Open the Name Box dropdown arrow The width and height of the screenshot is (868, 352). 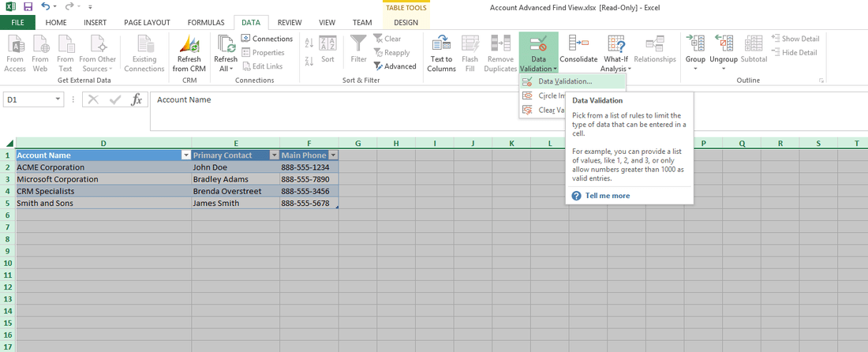[x=58, y=99]
